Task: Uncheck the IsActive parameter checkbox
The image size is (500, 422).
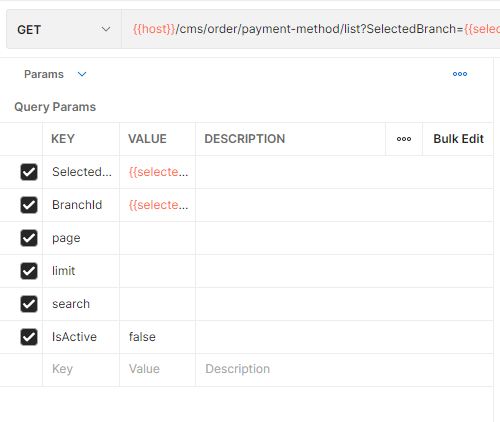Action: 29,337
